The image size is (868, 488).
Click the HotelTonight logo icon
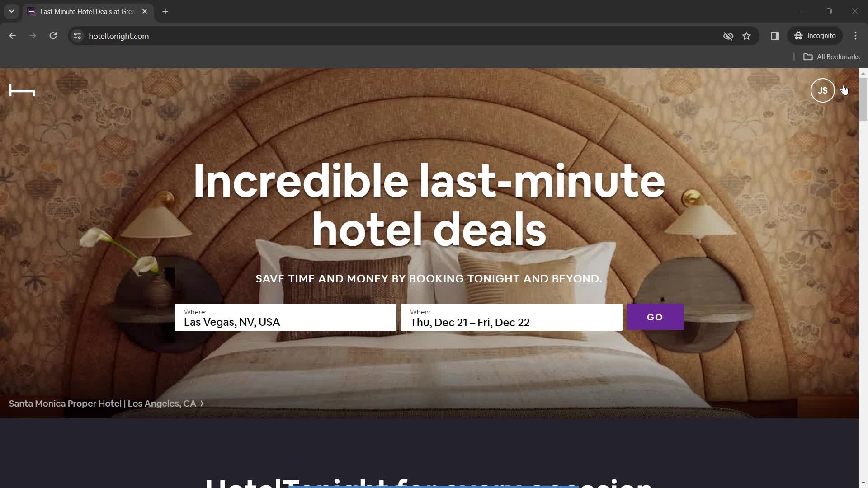point(21,90)
